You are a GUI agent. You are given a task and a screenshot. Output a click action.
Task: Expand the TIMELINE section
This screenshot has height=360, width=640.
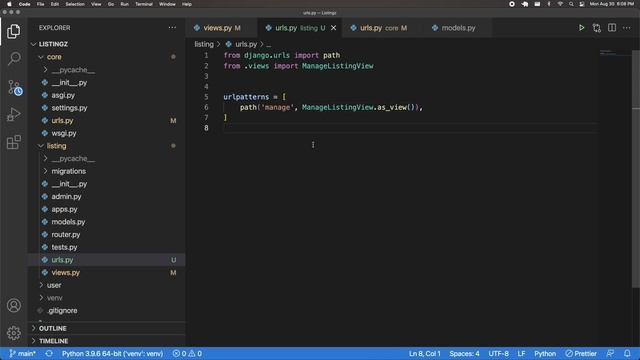coord(108,341)
